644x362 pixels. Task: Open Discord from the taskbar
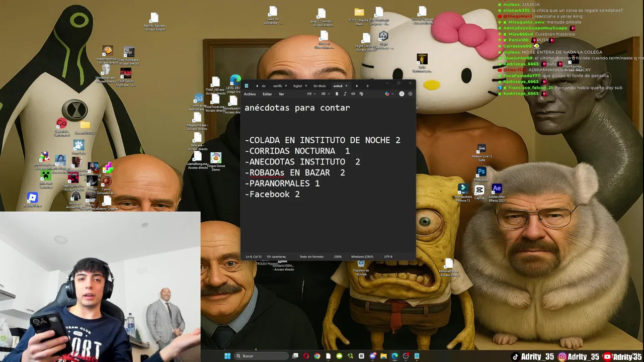point(372,356)
